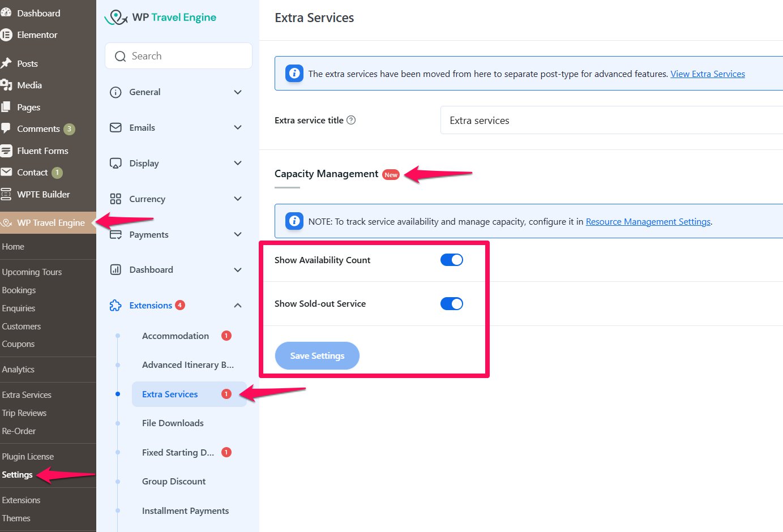Click the General info icon

pyautogui.click(x=115, y=92)
